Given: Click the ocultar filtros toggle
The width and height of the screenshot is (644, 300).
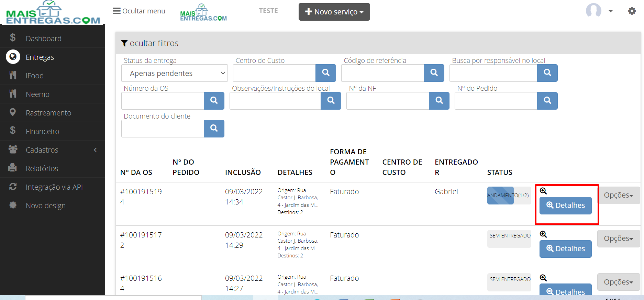Looking at the screenshot, I should tap(150, 43).
